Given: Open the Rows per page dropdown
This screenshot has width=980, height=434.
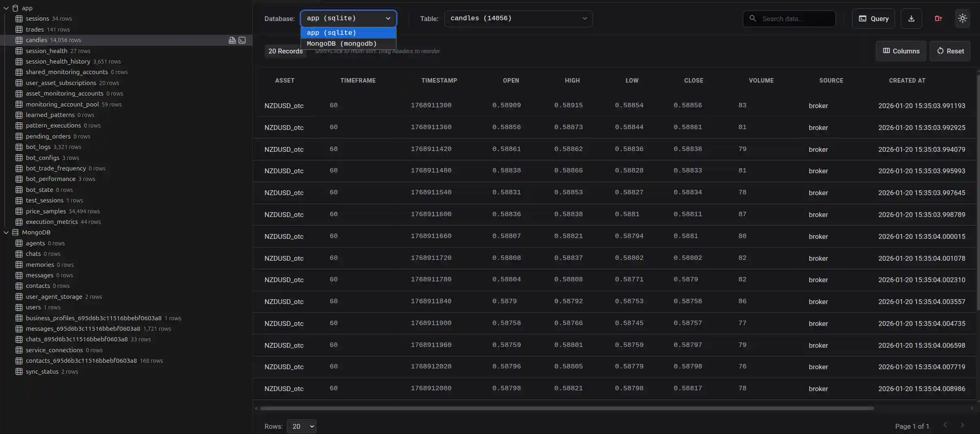Looking at the screenshot, I should point(301,426).
